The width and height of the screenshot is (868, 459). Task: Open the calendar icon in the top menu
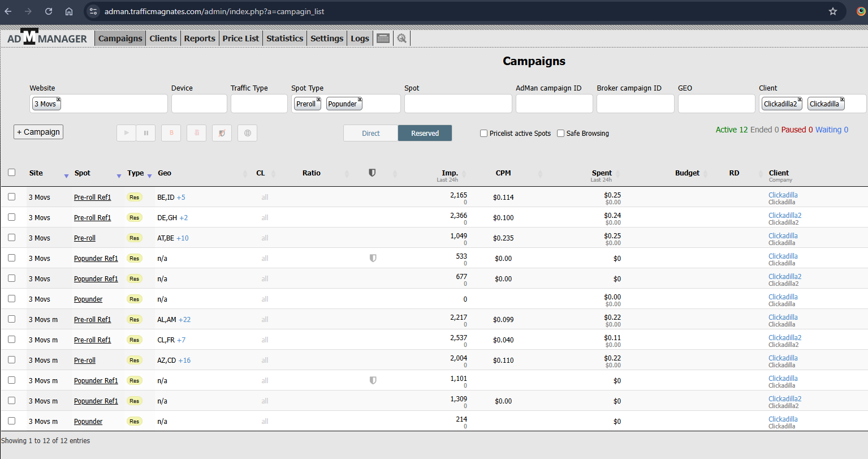point(383,38)
